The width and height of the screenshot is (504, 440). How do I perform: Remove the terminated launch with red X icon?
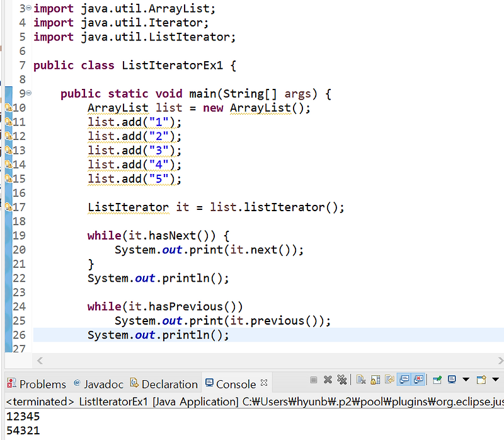328,380
